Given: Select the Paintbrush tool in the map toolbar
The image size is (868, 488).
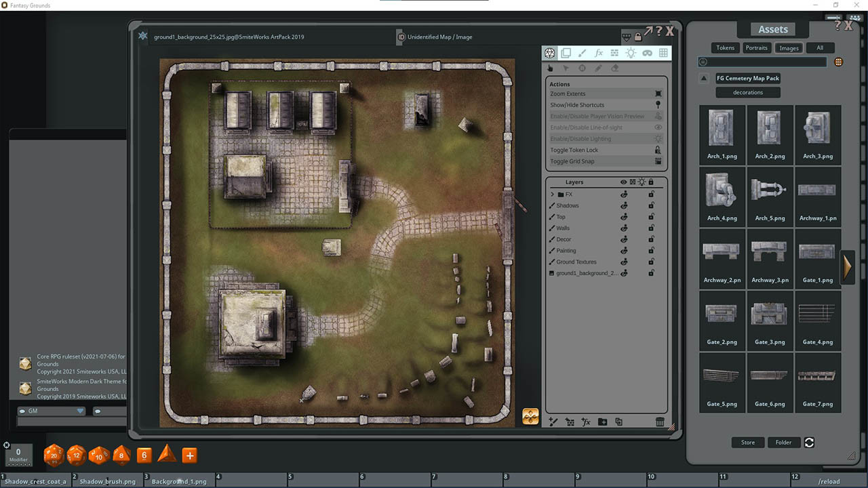Looking at the screenshot, I should 582,52.
